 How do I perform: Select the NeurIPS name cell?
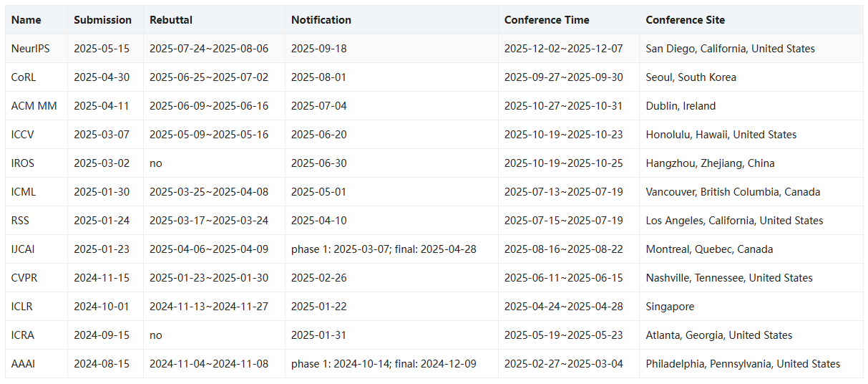click(30, 49)
